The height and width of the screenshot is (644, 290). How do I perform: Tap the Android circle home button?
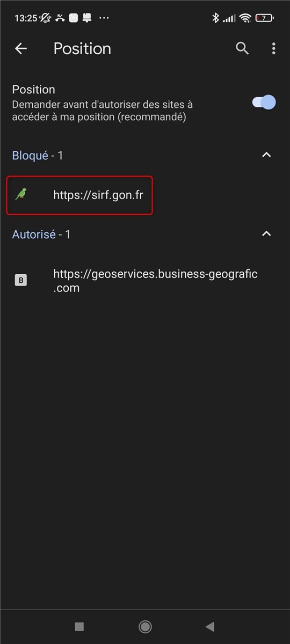(145, 626)
